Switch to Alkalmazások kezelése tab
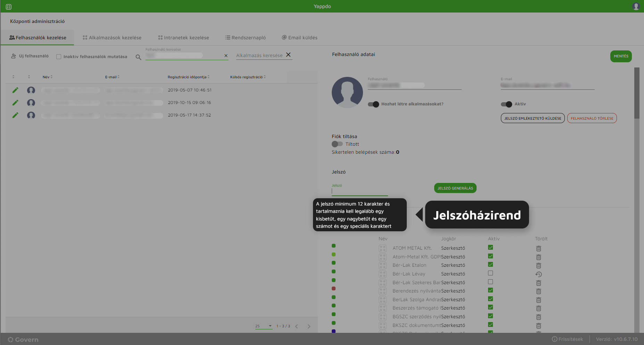This screenshot has width=644, height=345. coord(112,38)
